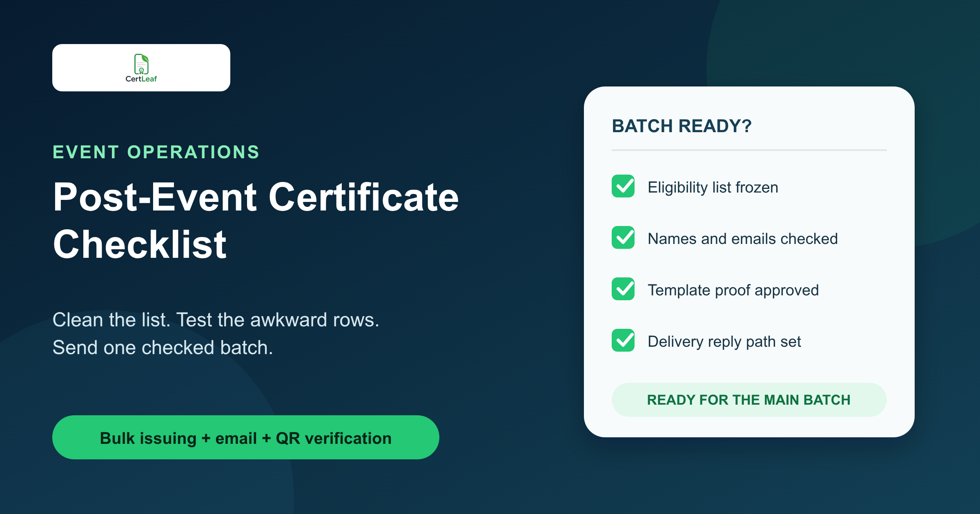The height and width of the screenshot is (514, 980).
Task: Click the Bulk issuing + email + QR verification button
Action: click(246, 437)
